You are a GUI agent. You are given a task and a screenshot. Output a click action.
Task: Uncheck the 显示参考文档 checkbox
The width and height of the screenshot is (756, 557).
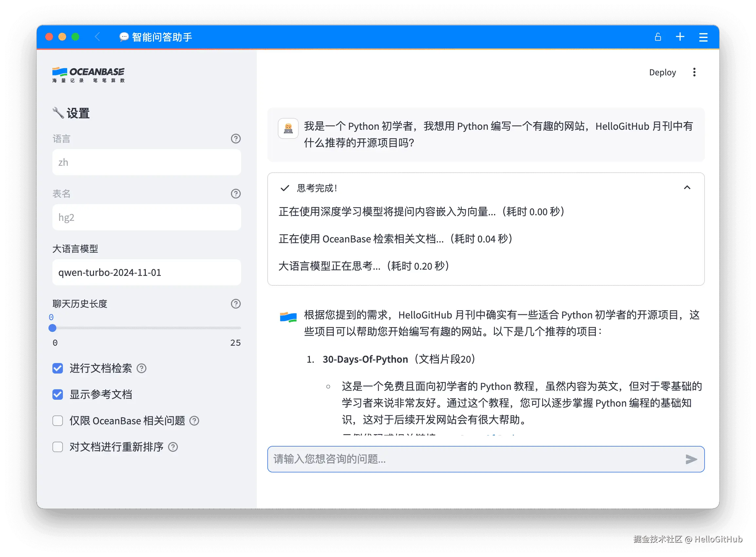[x=58, y=394]
